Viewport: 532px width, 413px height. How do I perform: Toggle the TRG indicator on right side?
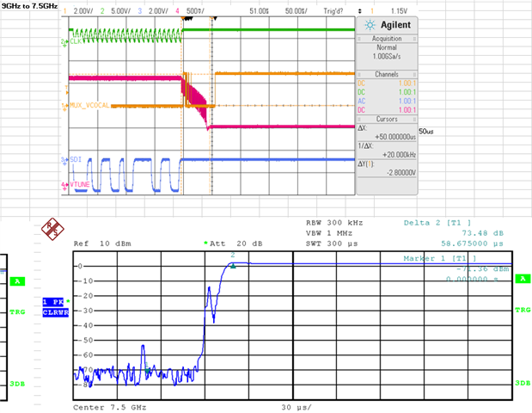click(523, 310)
